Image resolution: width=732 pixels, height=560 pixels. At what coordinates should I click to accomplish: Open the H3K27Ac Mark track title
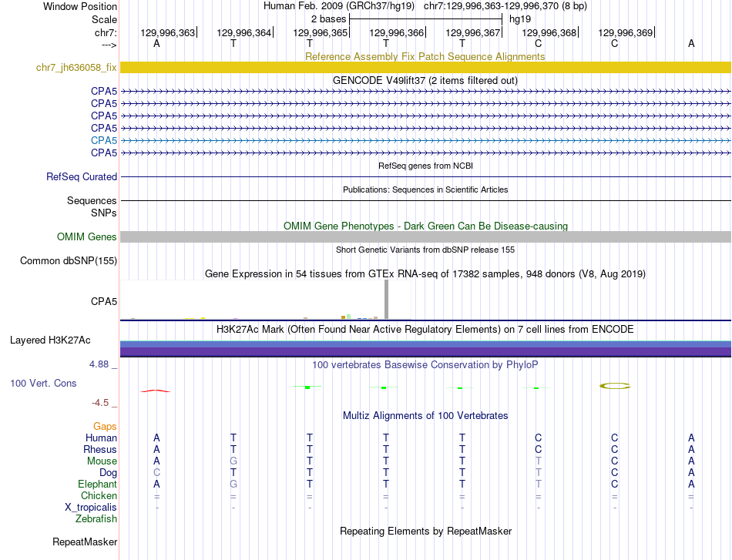425,330
